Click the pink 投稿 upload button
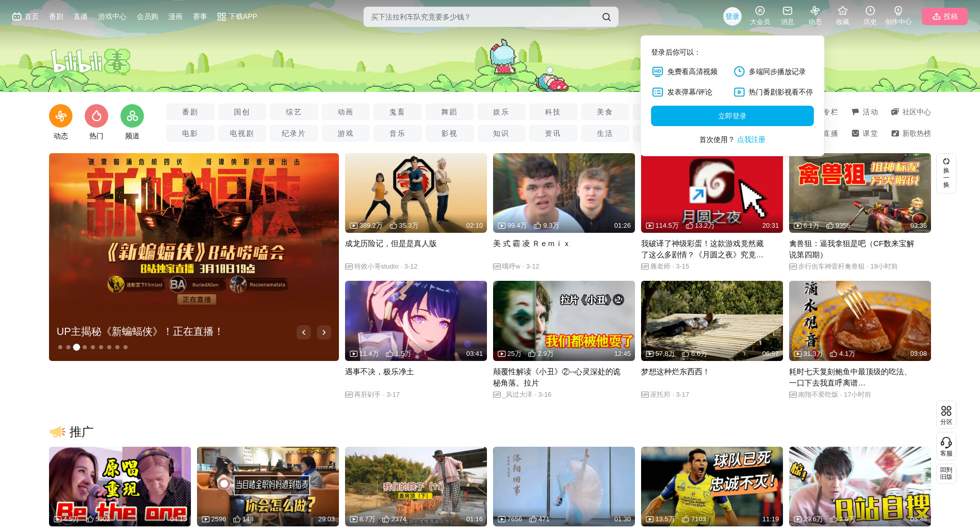980x531 pixels. (x=945, y=16)
